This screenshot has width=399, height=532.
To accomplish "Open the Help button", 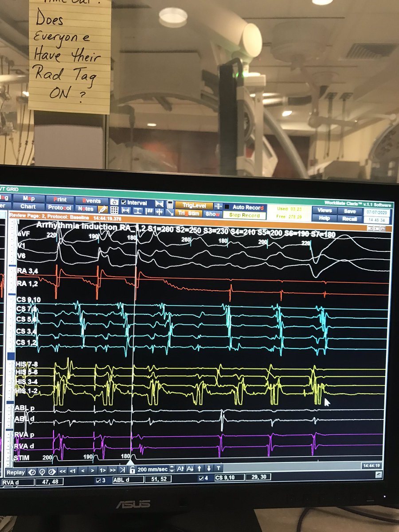I will tap(325, 218).
